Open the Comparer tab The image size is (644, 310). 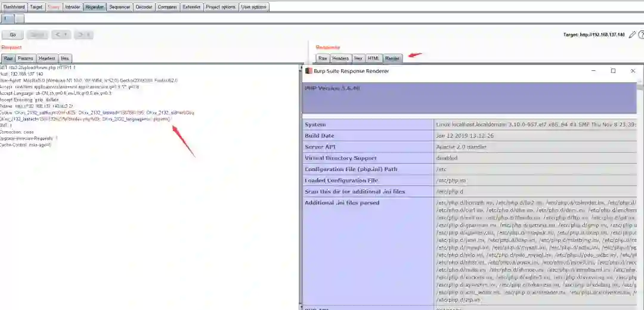tap(168, 7)
